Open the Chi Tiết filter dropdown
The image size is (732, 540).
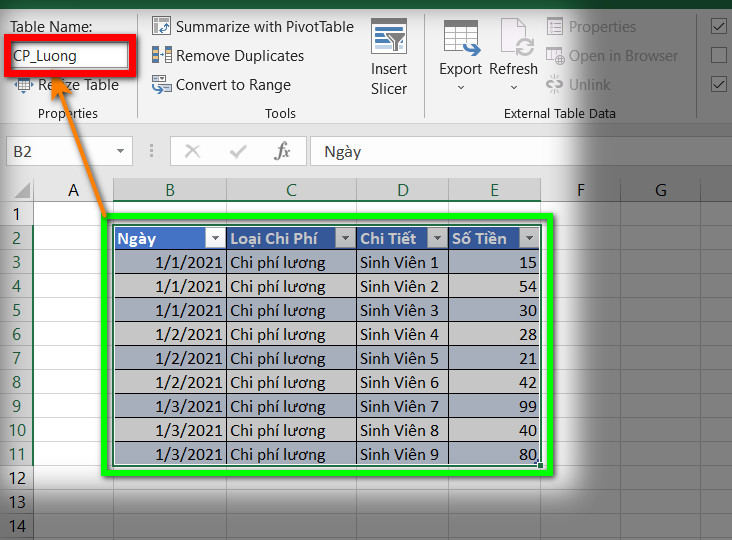(x=437, y=238)
